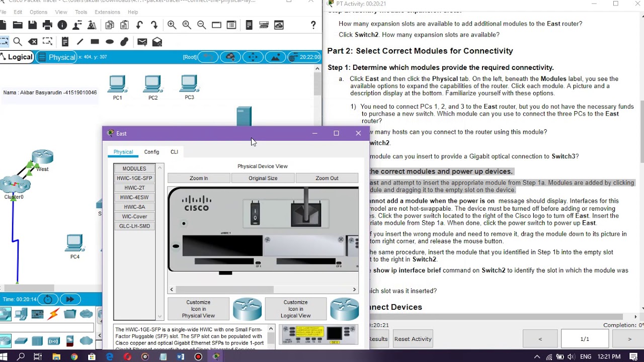
Task: Select HWIC-4ESW module
Action: click(x=134, y=198)
